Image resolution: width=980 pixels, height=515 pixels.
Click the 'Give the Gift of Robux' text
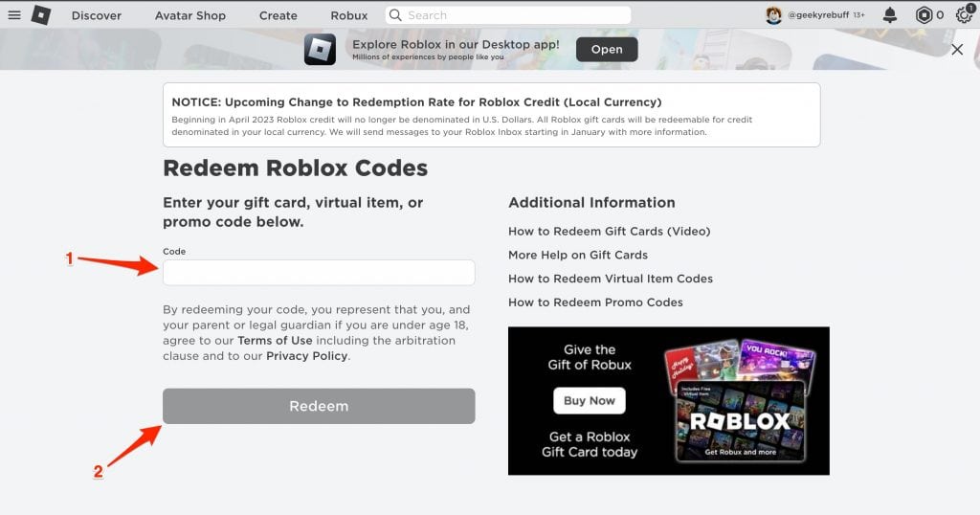click(590, 357)
